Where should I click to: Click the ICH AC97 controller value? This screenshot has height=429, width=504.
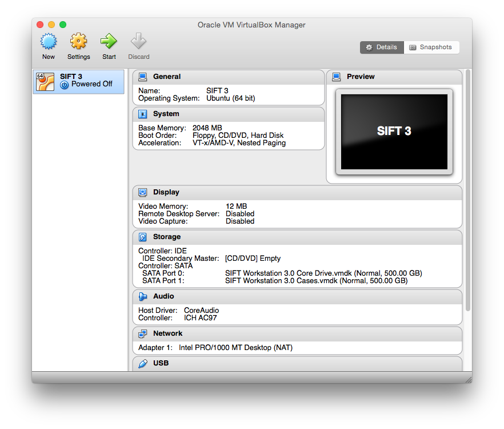click(x=200, y=318)
